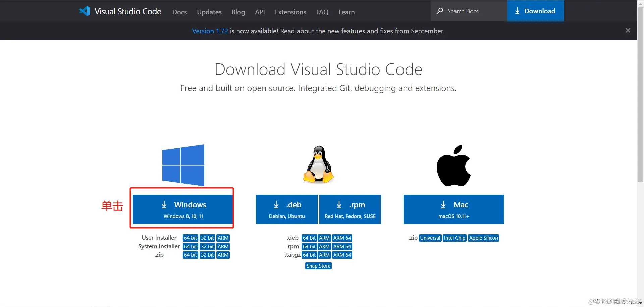Viewport: 644px width, 307px height.
Task: Select Linux .rpm ARM
Action: pos(324,247)
